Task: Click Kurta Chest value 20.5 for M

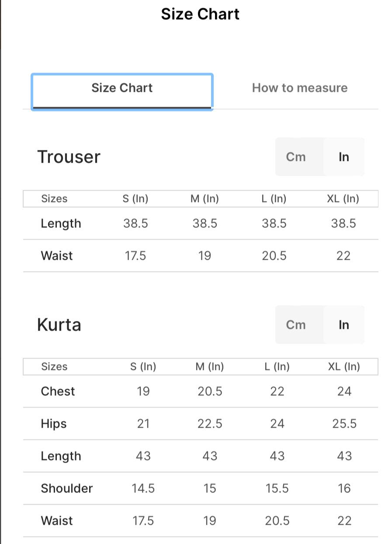Action: coord(210,391)
